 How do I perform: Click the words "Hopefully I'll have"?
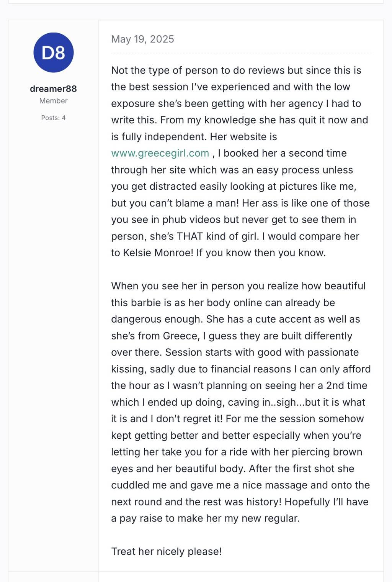pyautogui.click(x=326, y=502)
